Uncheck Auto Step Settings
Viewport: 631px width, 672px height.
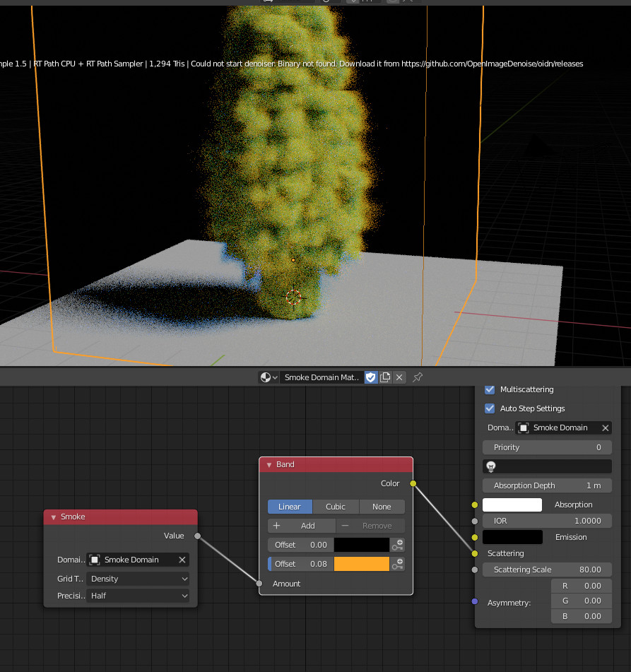click(x=490, y=408)
